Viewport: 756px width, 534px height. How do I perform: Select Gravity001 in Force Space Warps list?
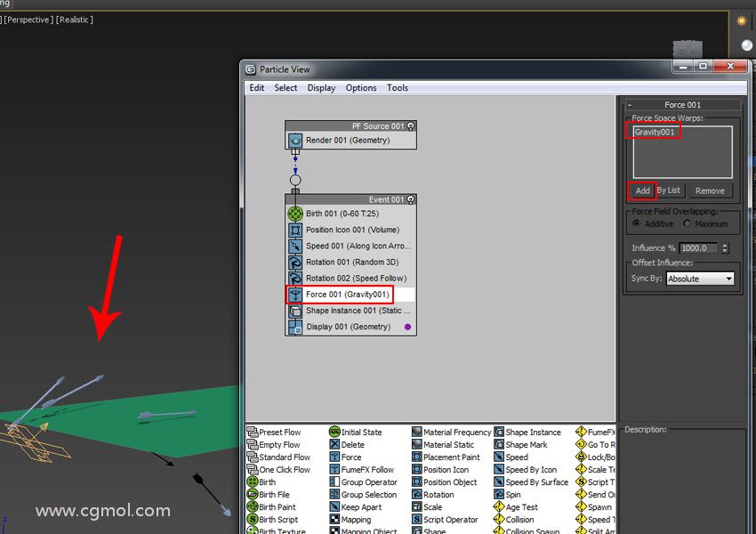[x=655, y=132]
